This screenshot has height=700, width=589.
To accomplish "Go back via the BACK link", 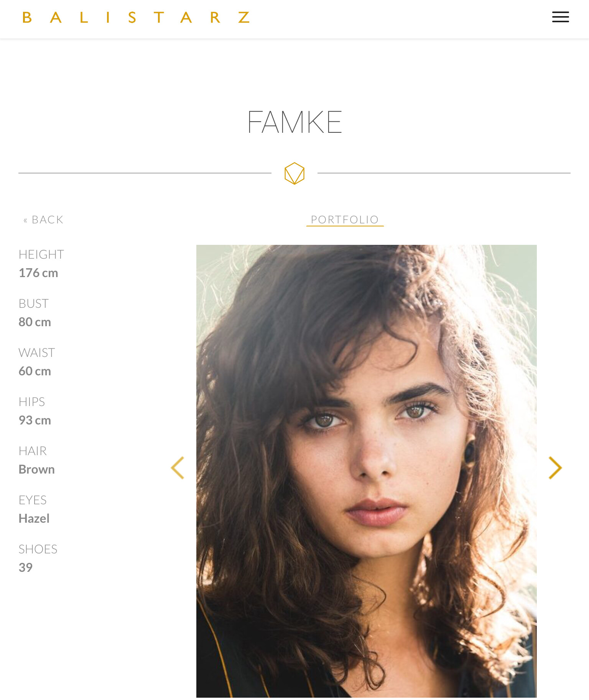I will pyautogui.click(x=43, y=220).
